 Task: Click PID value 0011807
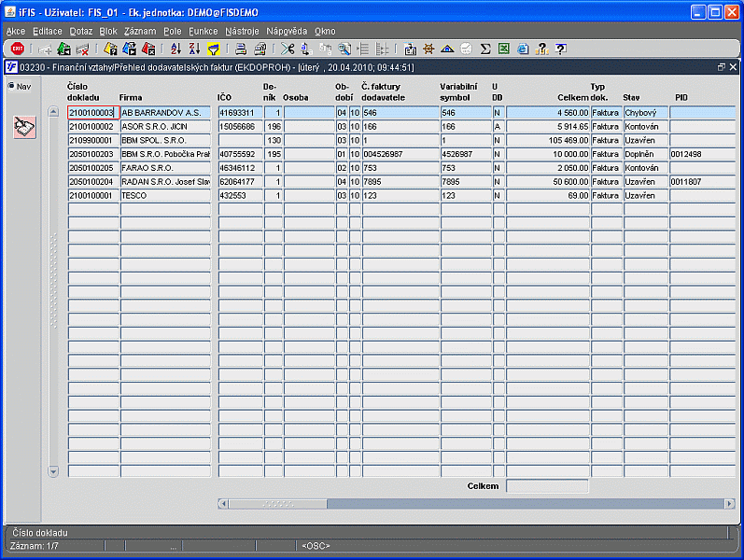702,181
